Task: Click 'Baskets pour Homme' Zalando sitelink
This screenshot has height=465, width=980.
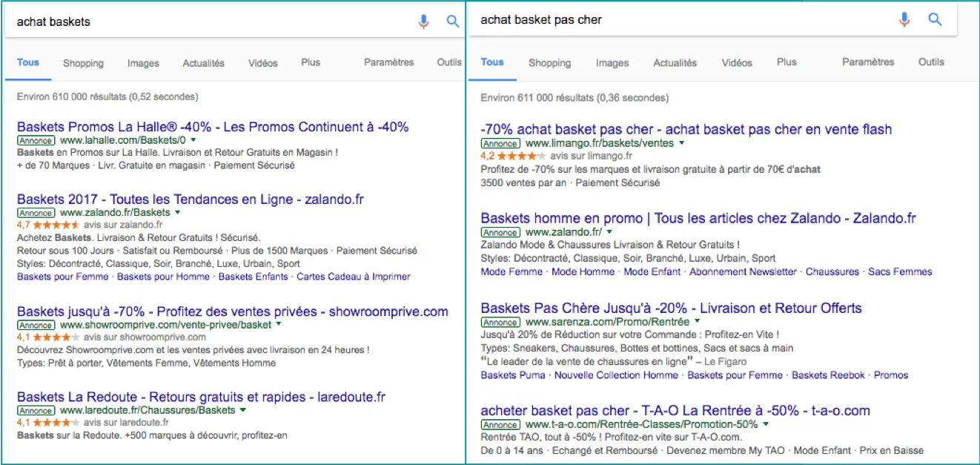Action: 163,277
